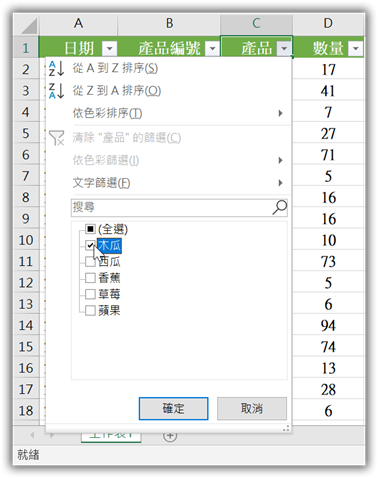The image size is (378, 478).
Task: Check the 蘋果 checkbox
Action: point(90,311)
